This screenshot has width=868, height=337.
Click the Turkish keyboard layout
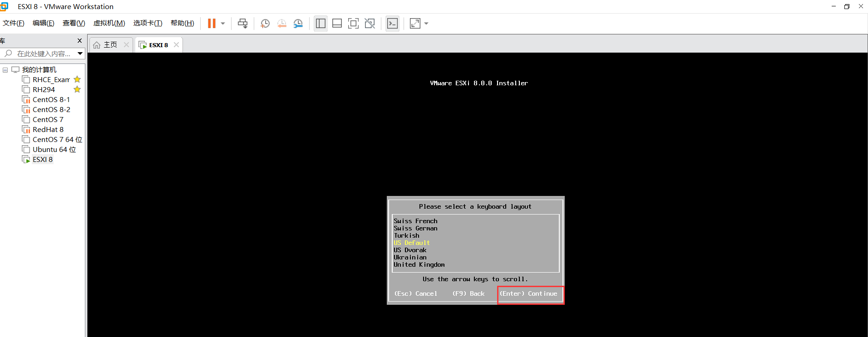[406, 236]
